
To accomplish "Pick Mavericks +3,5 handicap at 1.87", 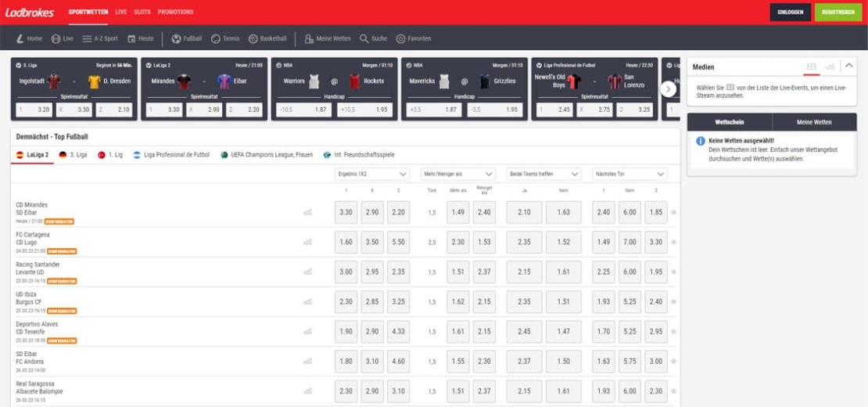I will 434,110.
